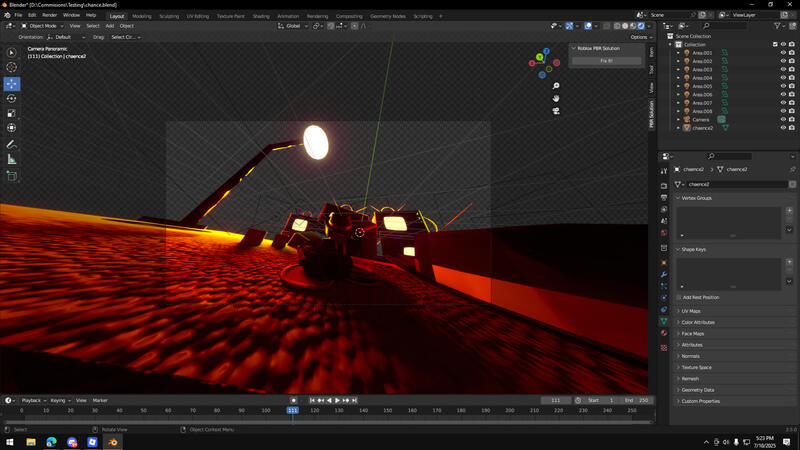Viewport: 800px width, 450px height.
Task: Open Blender from the Windows taskbar
Action: [x=113, y=442]
